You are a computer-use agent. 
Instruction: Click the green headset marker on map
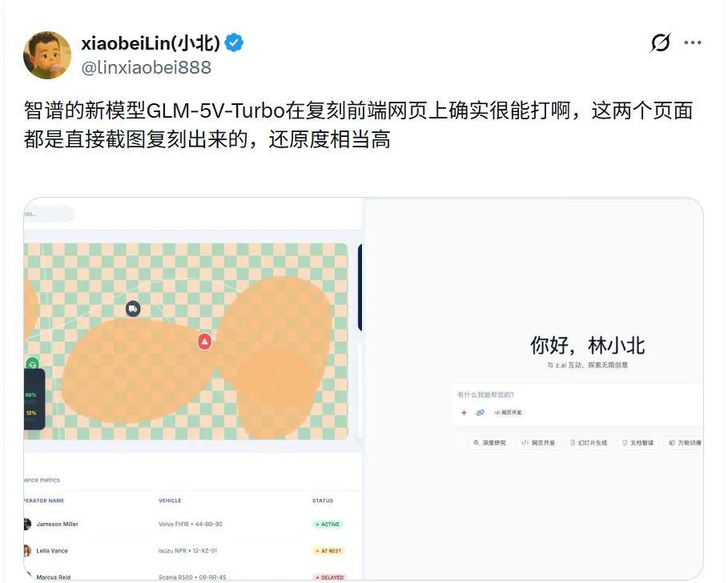point(32,364)
